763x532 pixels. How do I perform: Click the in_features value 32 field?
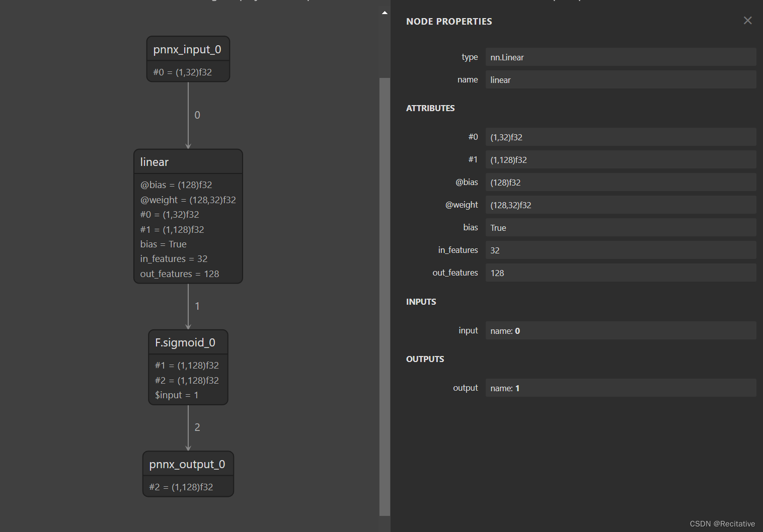[621, 250]
